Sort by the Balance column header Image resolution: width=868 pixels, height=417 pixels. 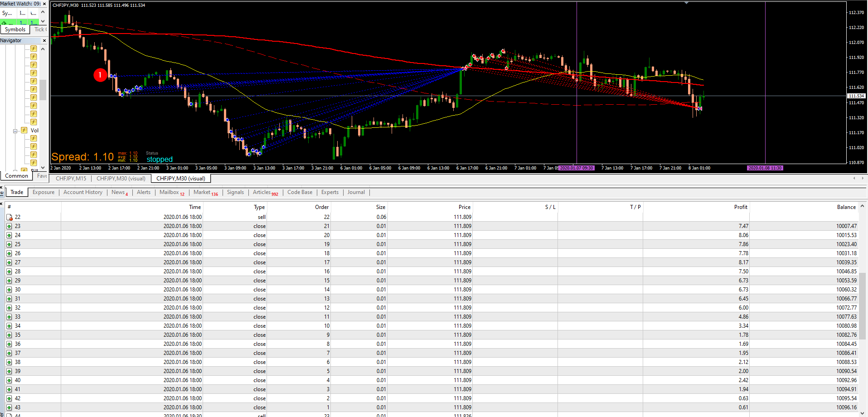coord(804,207)
